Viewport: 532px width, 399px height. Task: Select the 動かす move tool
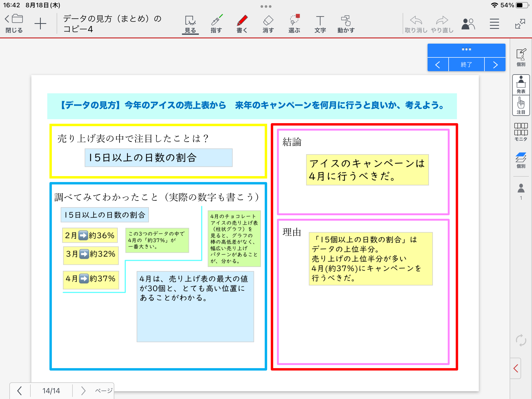tap(346, 24)
